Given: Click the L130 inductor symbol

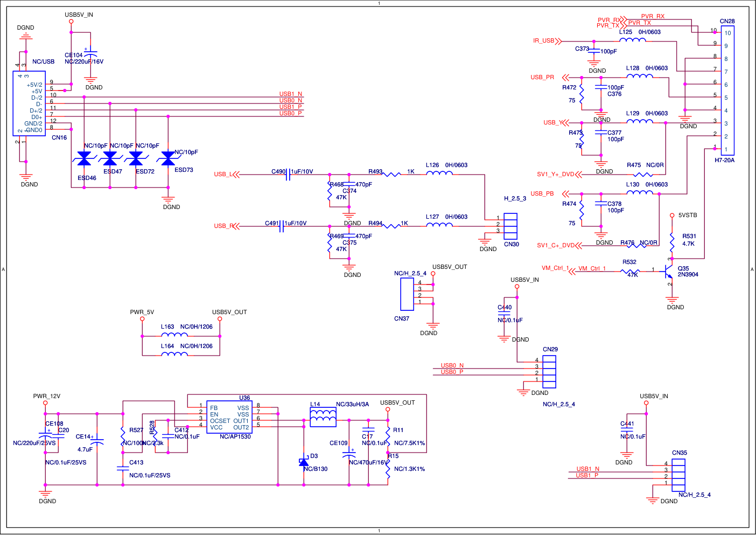Looking at the screenshot, I should click(640, 192).
